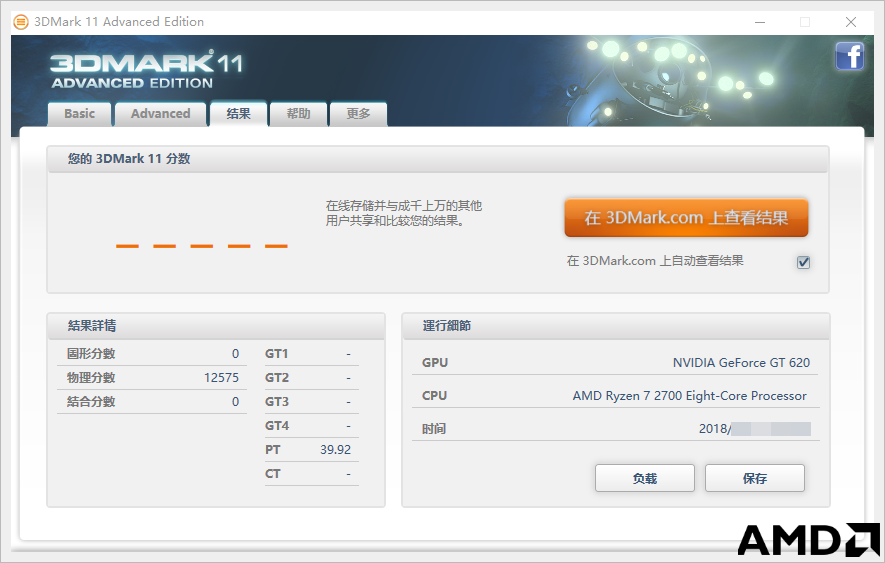The image size is (885, 563).
Task: Click the 保存 button
Action: 755,478
